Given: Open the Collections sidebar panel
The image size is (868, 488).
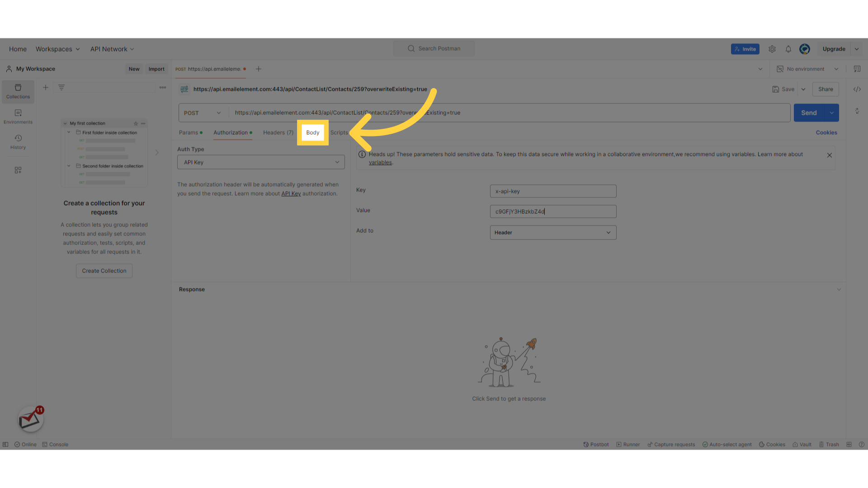Looking at the screenshot, I should coord(18,91).
